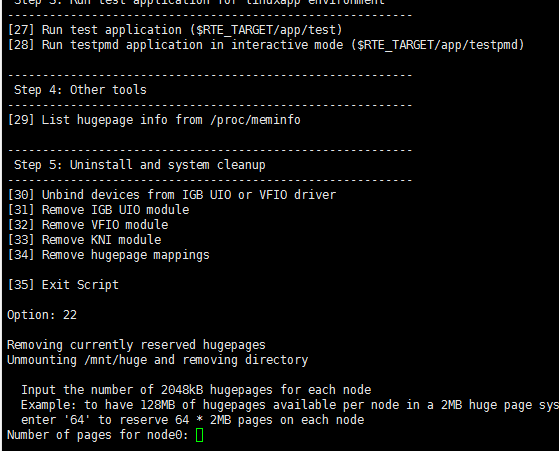The width and height of the screenshot is (559, 451).
Task: Click option [33] Remove KNI module
Action: [x=84, y=240]
